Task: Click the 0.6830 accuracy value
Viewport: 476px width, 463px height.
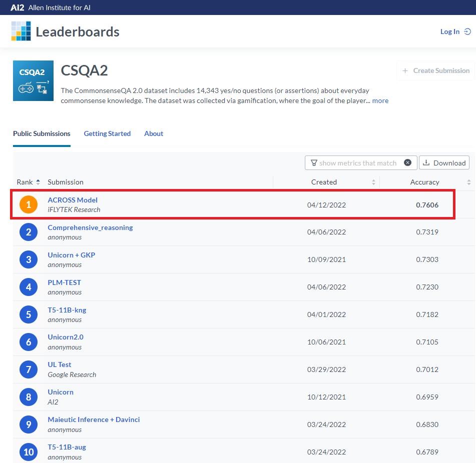Action: pyautogui.click(x=427, y=424)
